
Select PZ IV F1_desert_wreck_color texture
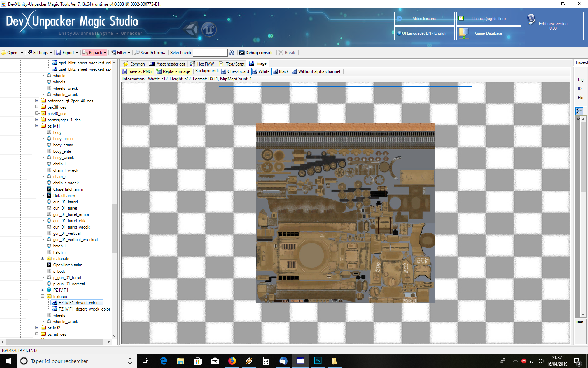click(84, 309)
